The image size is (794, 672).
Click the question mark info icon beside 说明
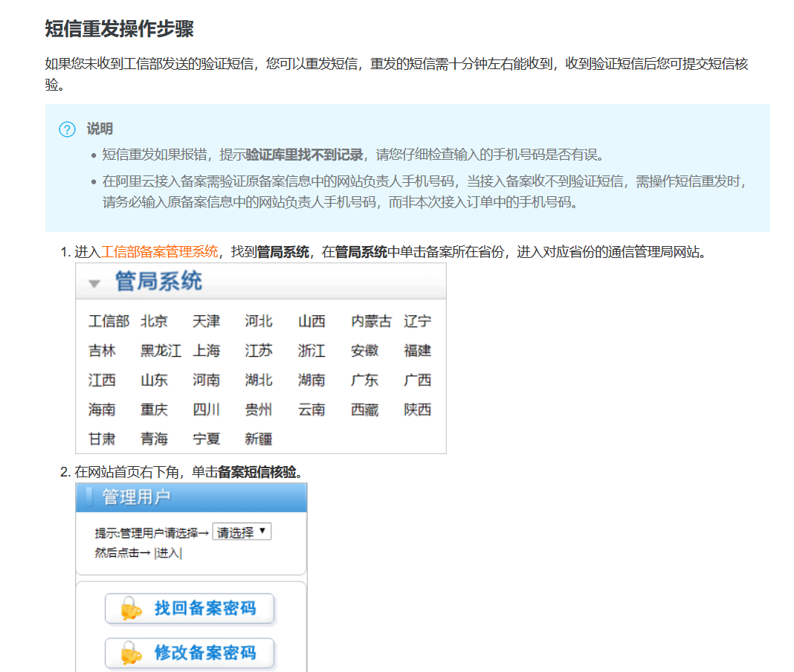click(67, 129)
